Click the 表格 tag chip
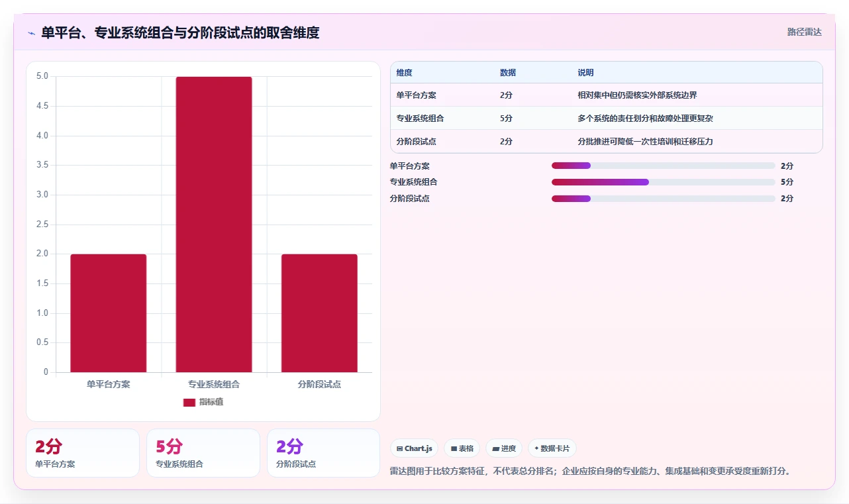This screenshot has width=849, height=504. tap(462, 448)
